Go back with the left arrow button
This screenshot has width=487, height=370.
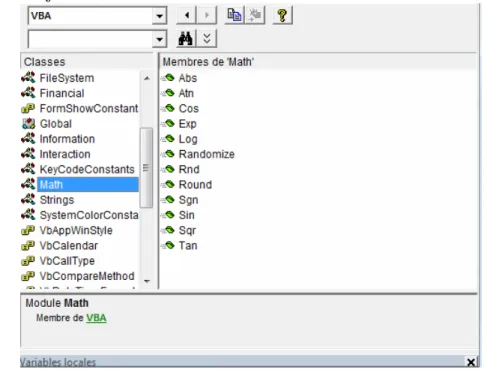[187, 15]
